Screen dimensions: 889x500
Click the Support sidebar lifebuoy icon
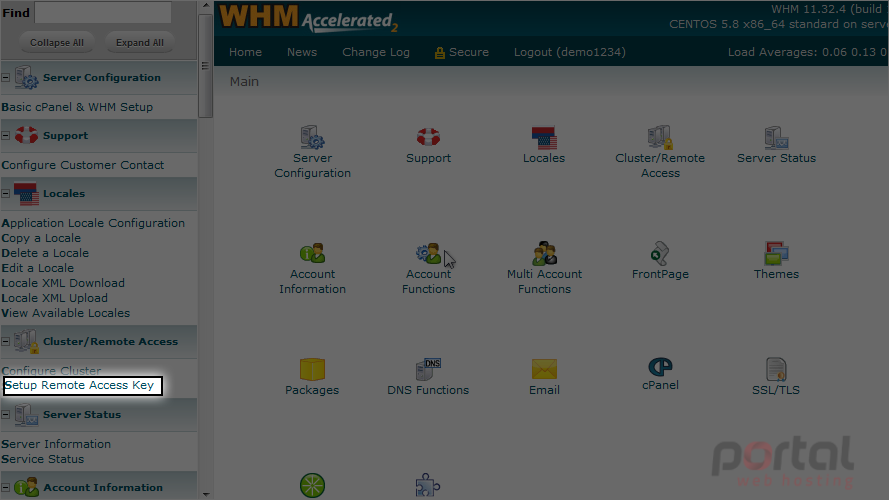[x=26, y=135]
